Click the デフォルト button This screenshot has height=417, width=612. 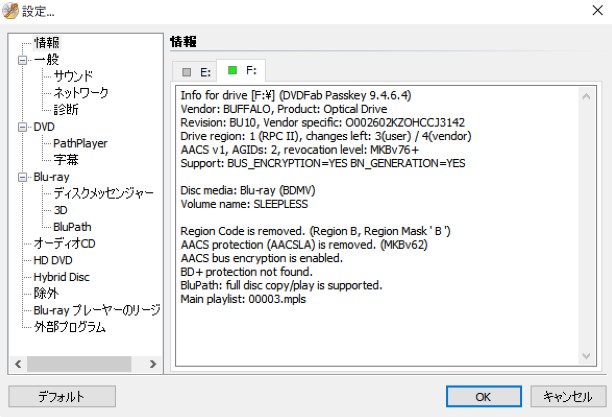(62, 396)
